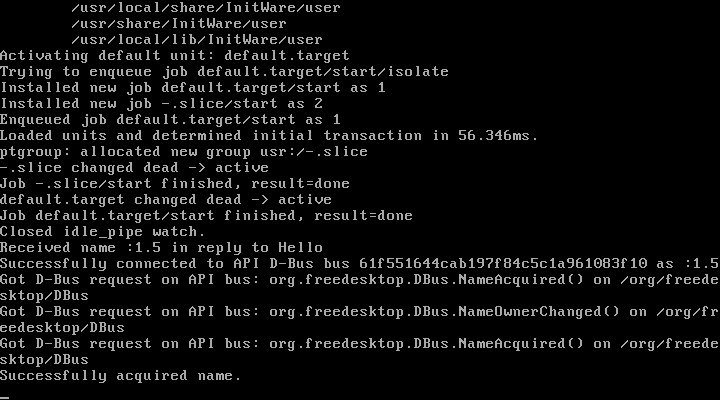Click 'Installed new job default.target/start as 1'
The image size is (720, 400).
(192, 87)
